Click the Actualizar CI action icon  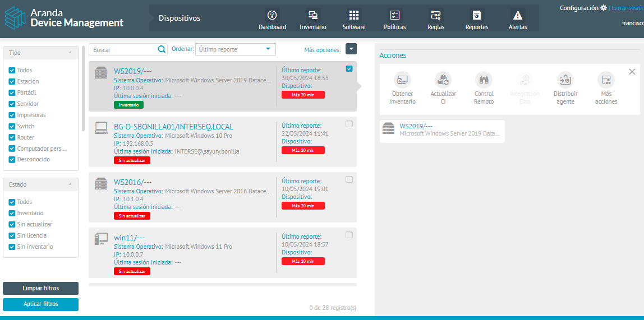click(x=443, y=80)
